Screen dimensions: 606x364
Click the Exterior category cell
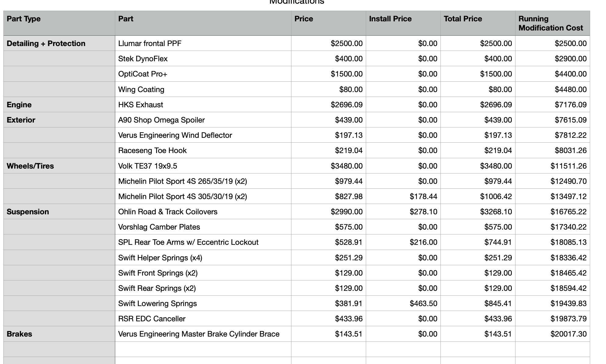click(59, 120)
